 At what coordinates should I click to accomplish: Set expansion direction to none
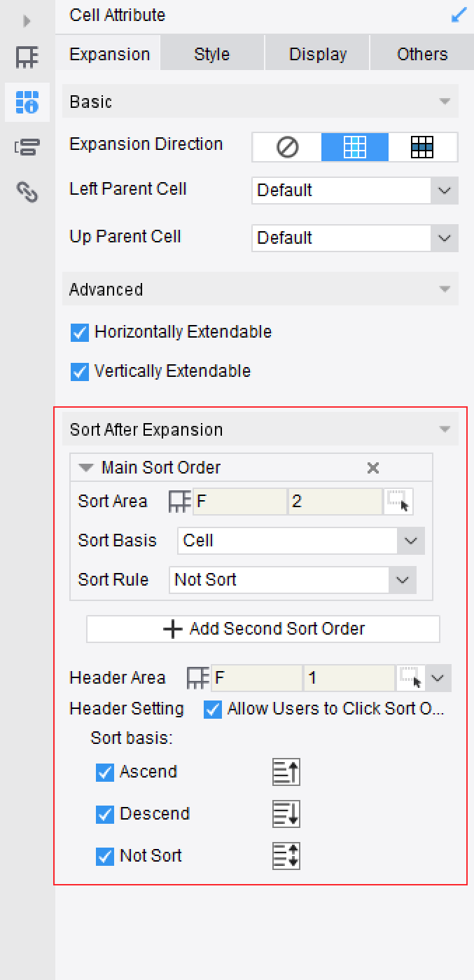[287, 147]
